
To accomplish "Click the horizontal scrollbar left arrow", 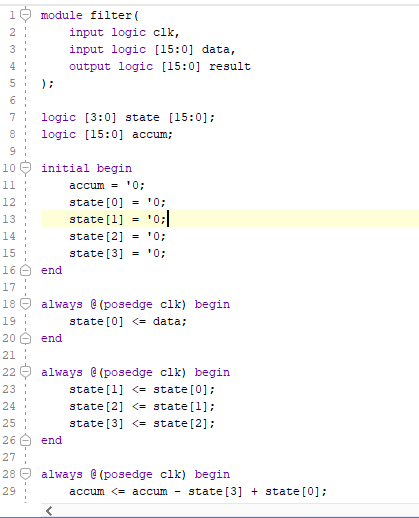I will (x=49, y=511).
